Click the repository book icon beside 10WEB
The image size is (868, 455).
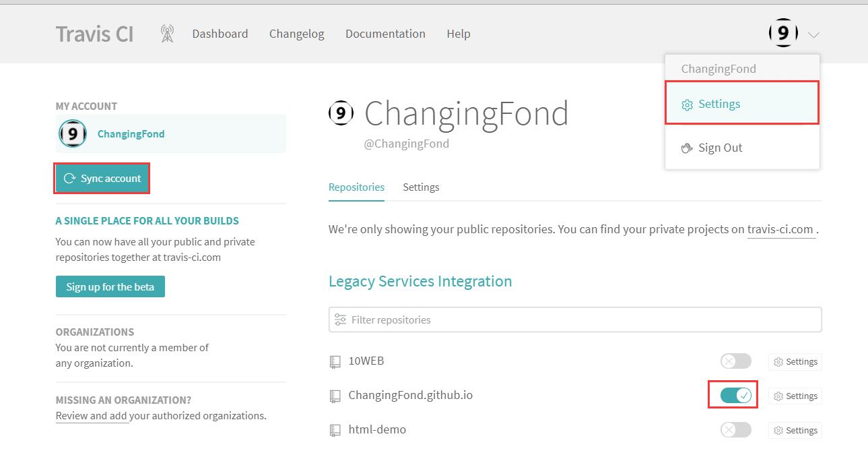click(335, 362)
